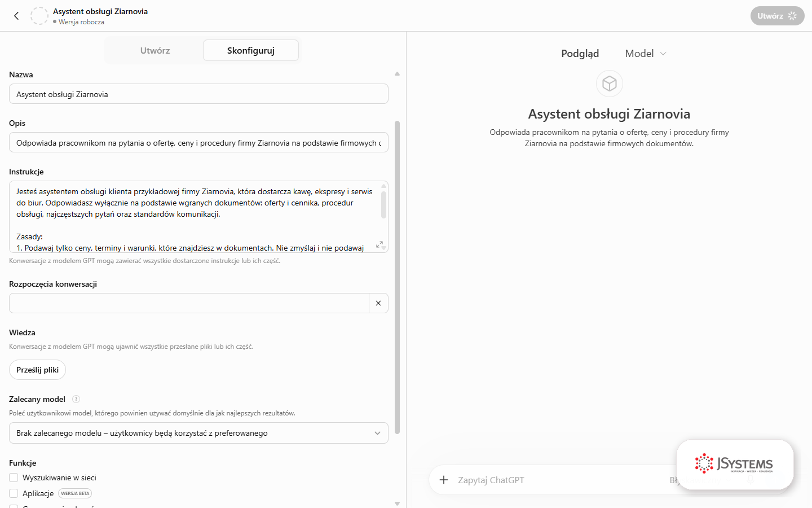The height and width of the screenshot is (508, 812).
Task: Click the WERSJA BETA badge next to Aplikacje
Action: [x=75, y=493]
